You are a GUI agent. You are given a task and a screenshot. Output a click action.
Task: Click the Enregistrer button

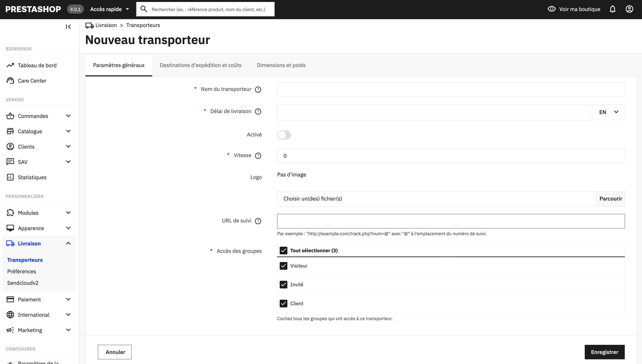605,352
